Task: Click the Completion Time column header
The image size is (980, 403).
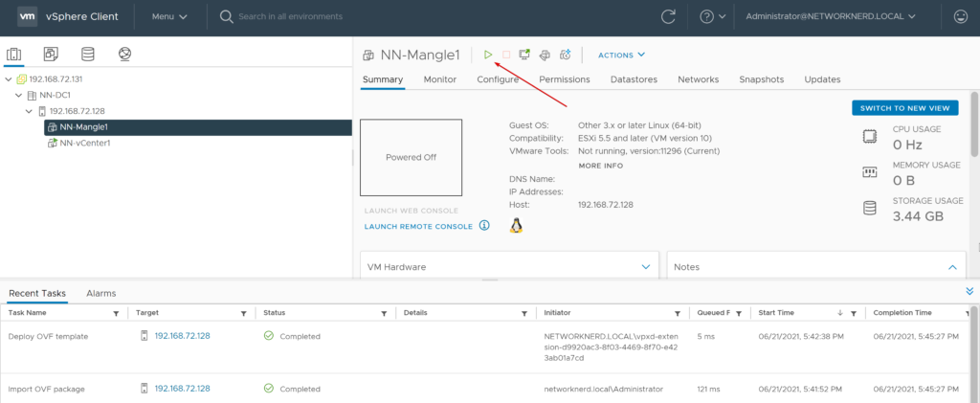Action: click(x=902, y=312)
